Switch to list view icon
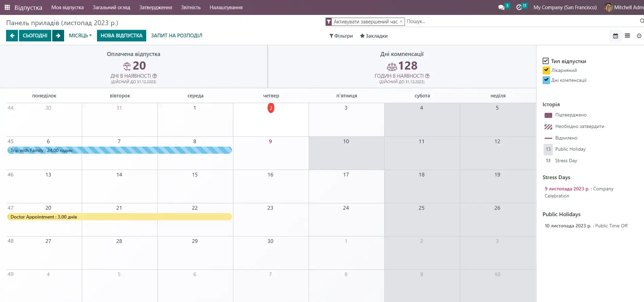The height and width of the screenshot is (302, 644). point(627,36)
